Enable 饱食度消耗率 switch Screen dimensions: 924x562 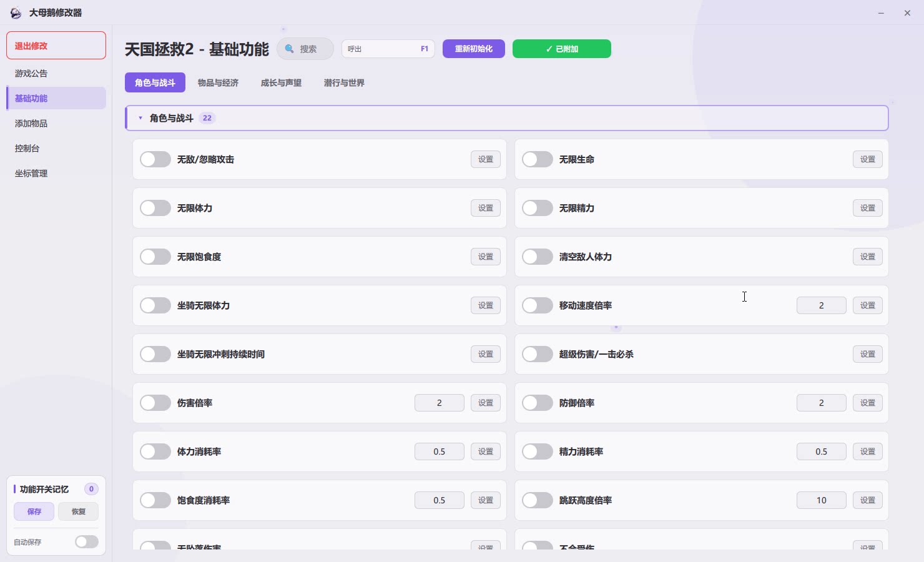155,500
